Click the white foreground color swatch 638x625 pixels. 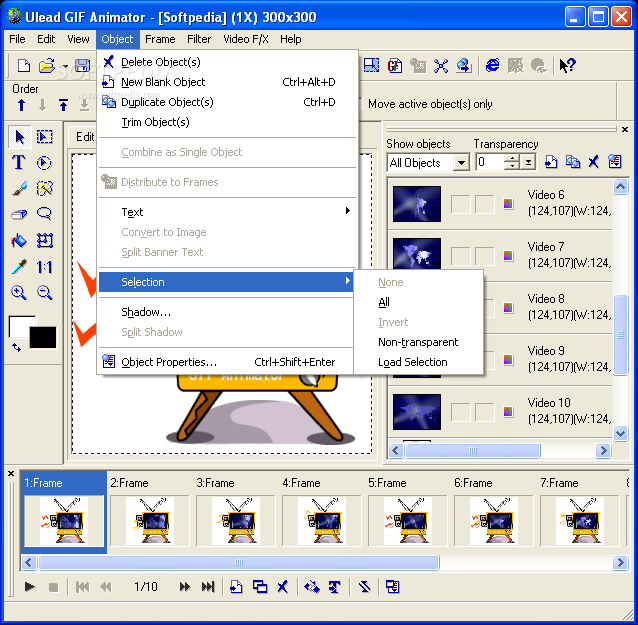[x=18, y=325]
